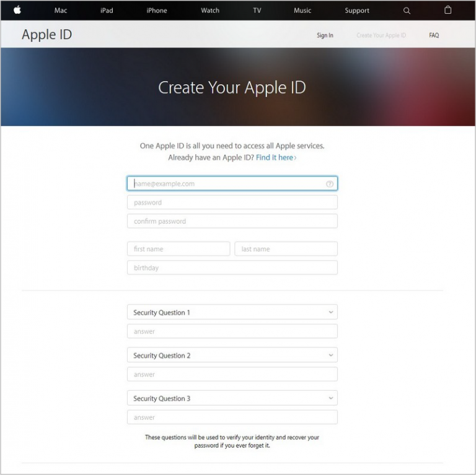Open the Watch menu item
The image size is (476, 475).
[210, 11]
